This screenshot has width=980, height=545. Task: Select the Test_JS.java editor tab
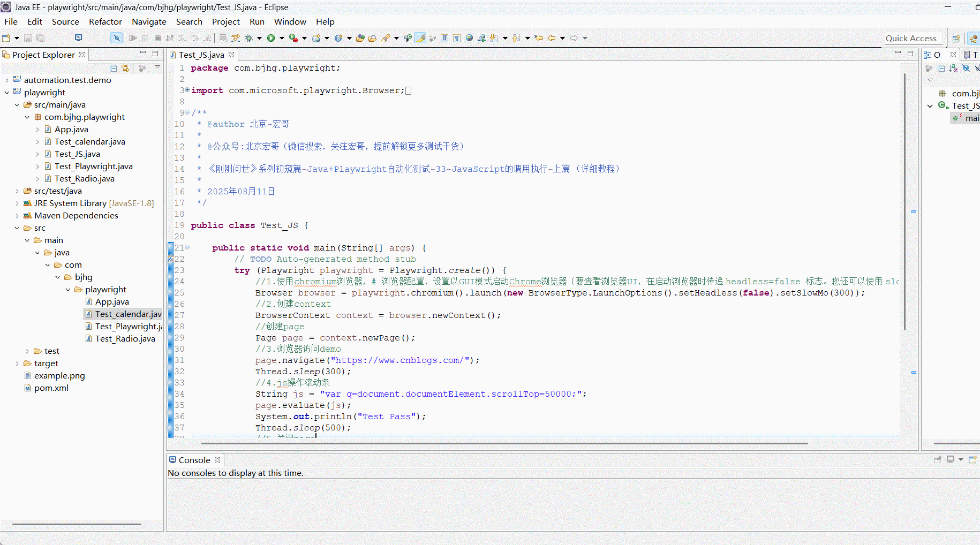[x=201, y=55]
